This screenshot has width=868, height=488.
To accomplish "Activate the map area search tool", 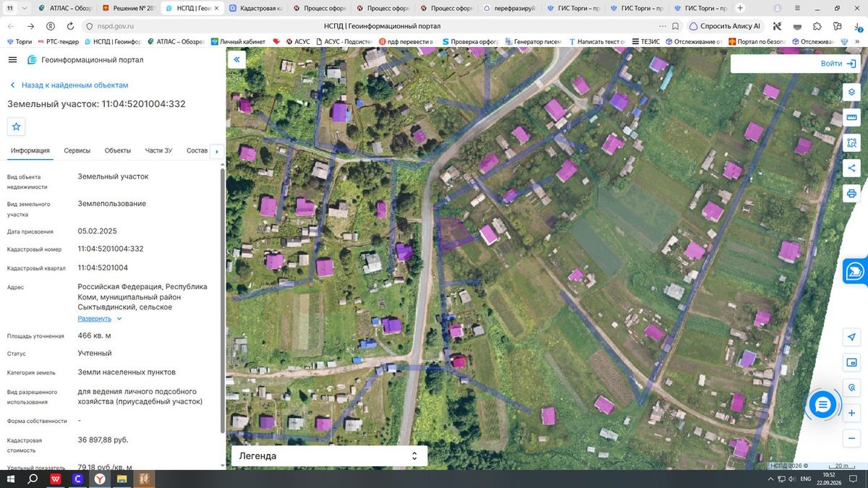I will [x=851, y=143].
